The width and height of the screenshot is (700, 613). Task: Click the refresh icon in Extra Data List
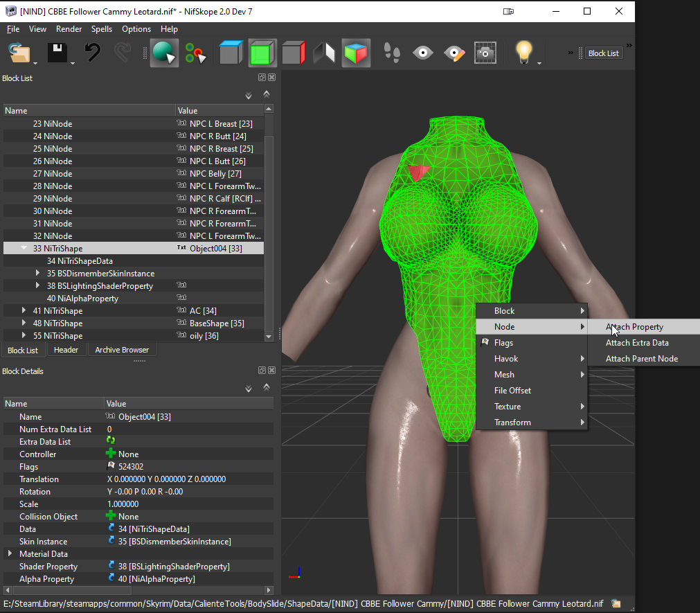[x=111, y=441]
